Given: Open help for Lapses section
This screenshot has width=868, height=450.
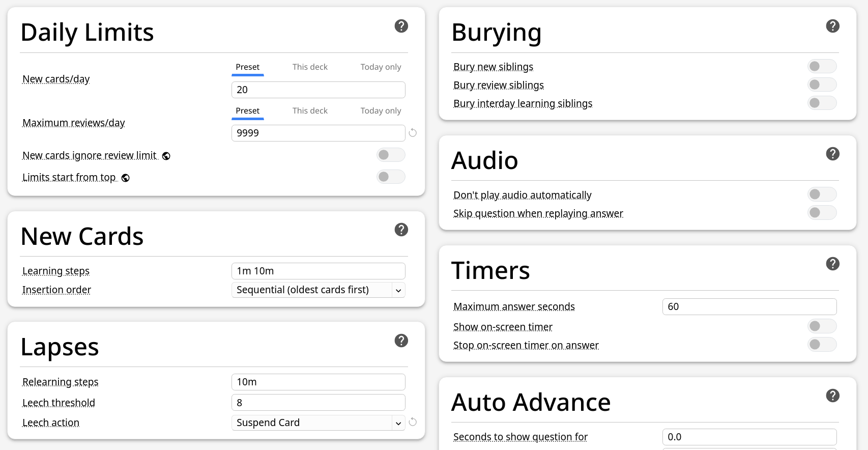Looking at the screenshot, I should (401, 341).
